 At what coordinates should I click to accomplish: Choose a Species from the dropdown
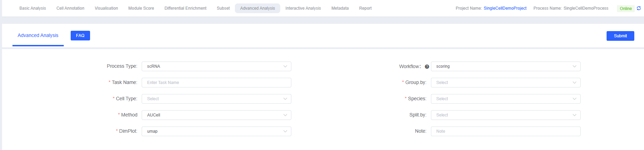tap(505, 99)
